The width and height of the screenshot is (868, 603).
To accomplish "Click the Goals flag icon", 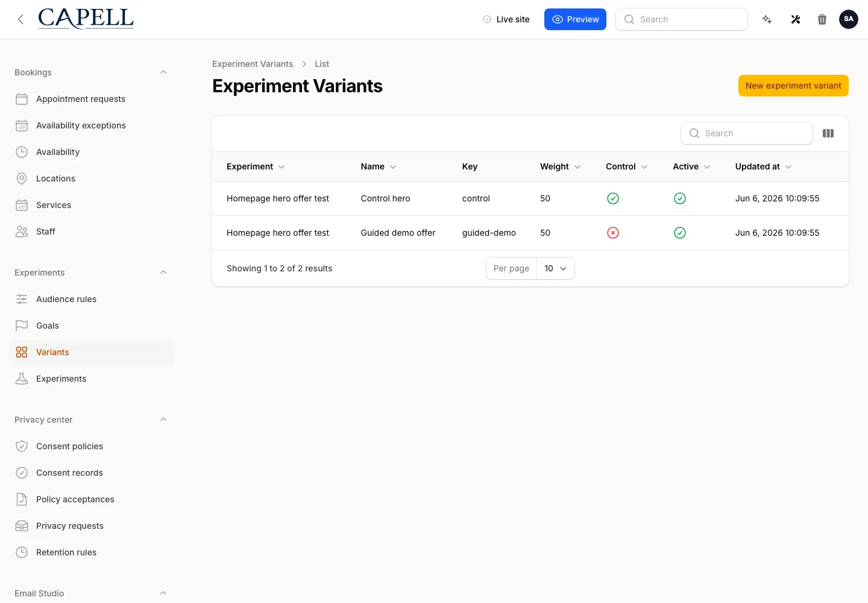I will point(22,326).
